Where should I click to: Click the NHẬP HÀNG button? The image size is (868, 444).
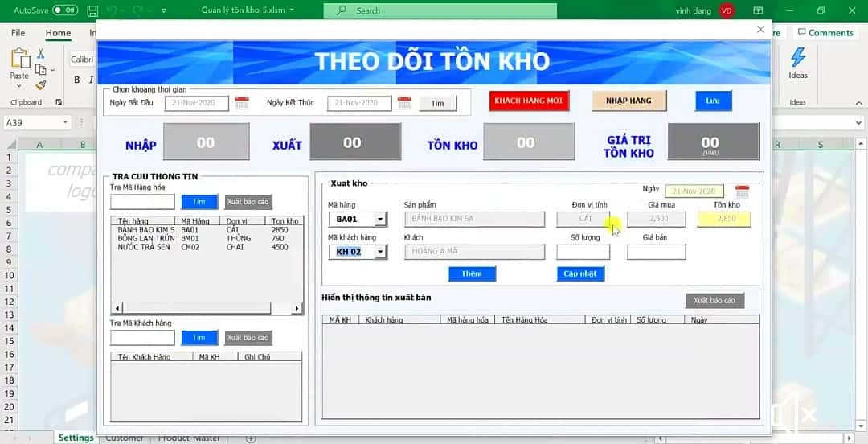point(628,101)
